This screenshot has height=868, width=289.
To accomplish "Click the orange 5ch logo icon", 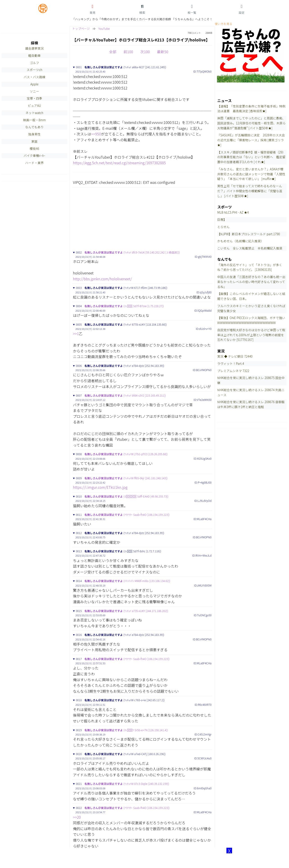I will [43, 8].
